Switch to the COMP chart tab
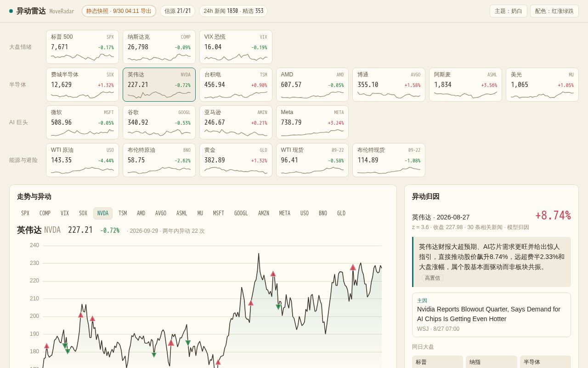This screenshot has height=368, width=588. [45, 213]
